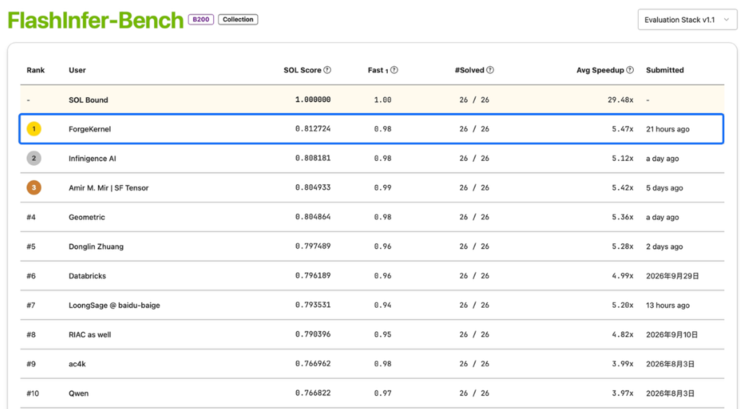Sort by the Rank column header
This screenshot has height=409, width=740.
[35, 70]
